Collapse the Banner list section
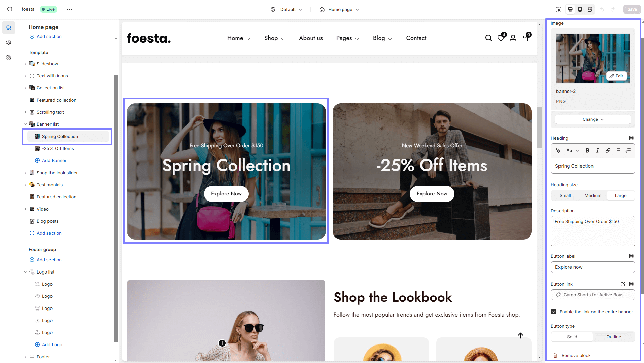Viewport: 644px width, 363px height. coord(25,124)
